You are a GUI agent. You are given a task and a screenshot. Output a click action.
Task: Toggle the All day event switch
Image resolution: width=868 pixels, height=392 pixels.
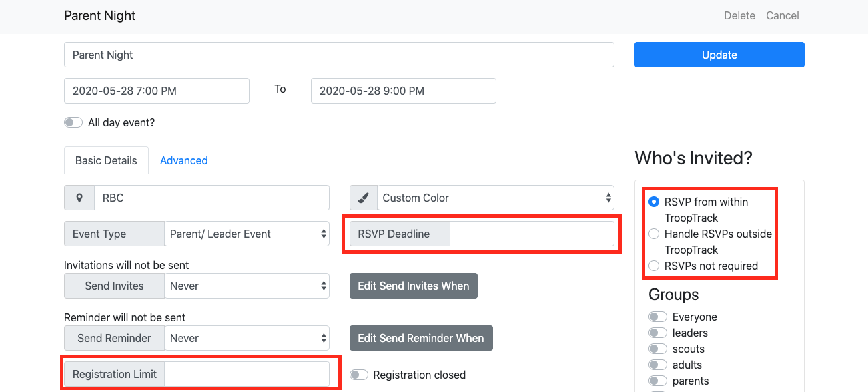coord(73,122)
